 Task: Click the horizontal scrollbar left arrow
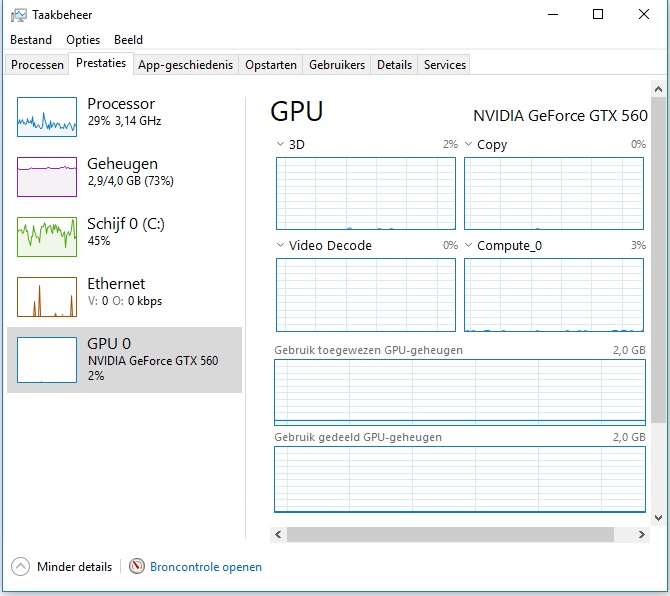click(278, 534)
